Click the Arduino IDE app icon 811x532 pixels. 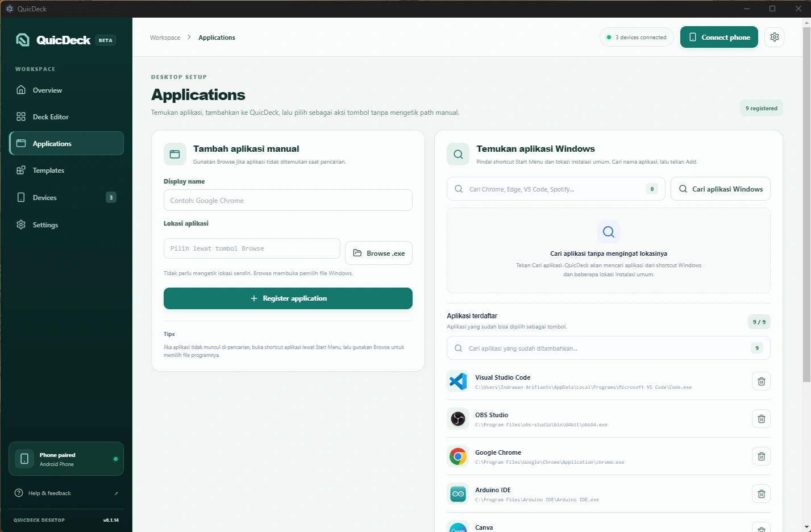click(x=458, y=494)
